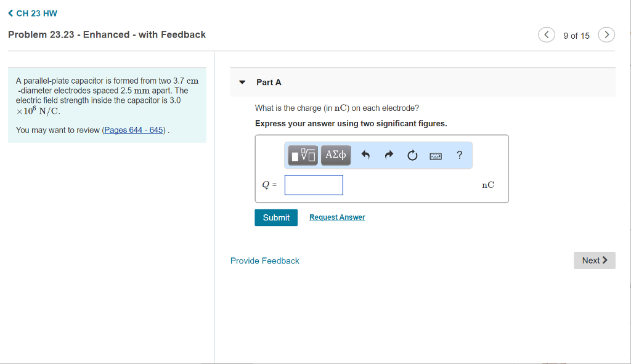Open the math templates fraction/root button

point(303,155)
